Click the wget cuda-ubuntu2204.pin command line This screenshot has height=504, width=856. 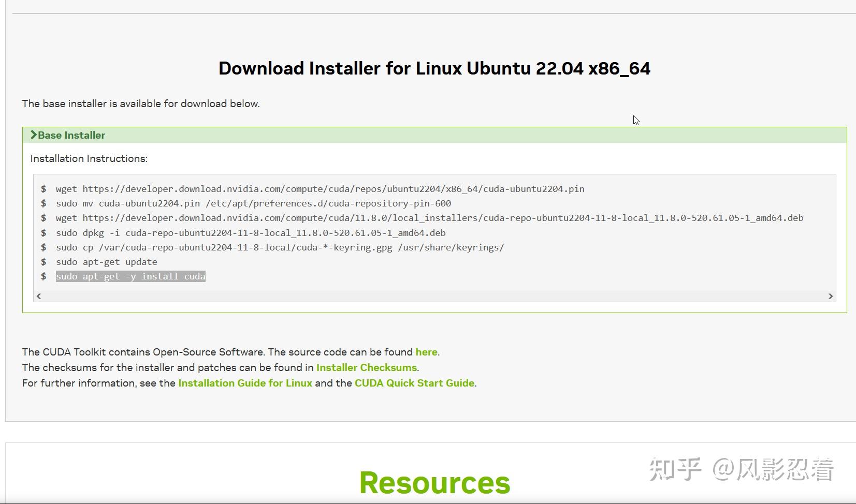320,189
